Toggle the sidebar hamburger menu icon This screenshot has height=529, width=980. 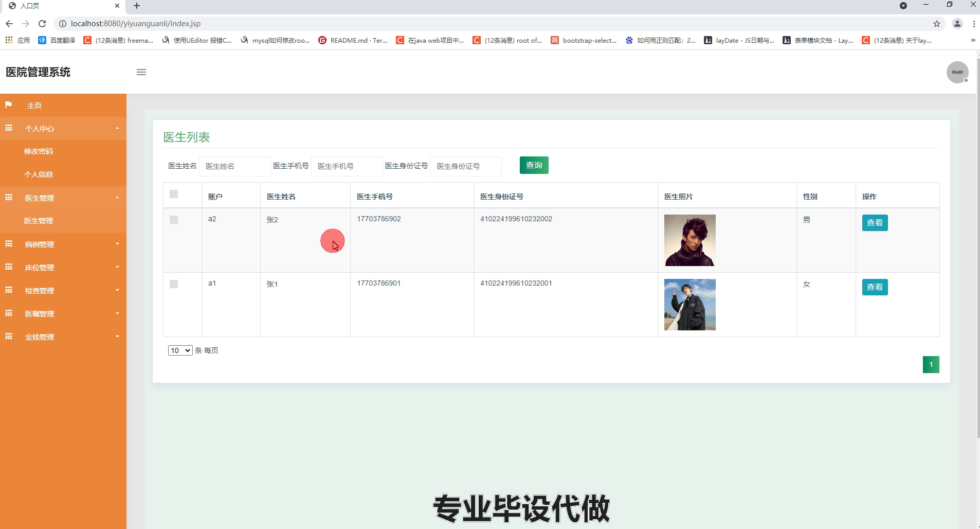141,72
